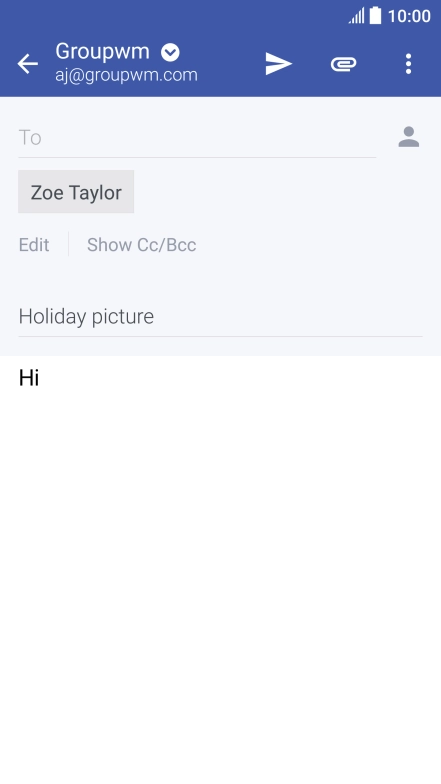
Task: Send the email with paper plane icon
Action: (278, 64)
